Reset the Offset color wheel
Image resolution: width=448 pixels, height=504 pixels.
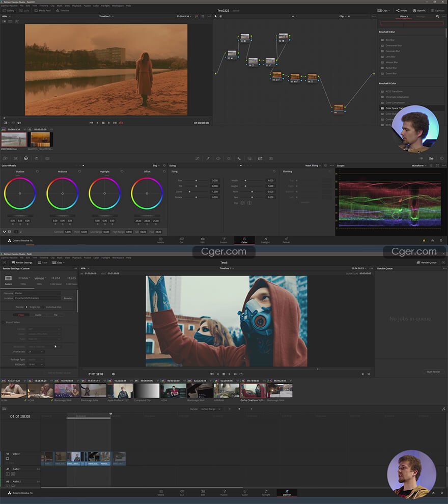[164, 172]
